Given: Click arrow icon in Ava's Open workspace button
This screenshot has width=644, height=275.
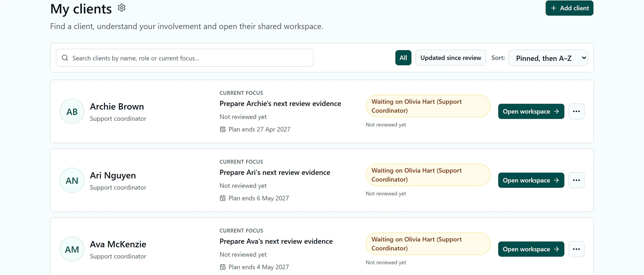Looking at the screenshot, I should pyautogui.click(x=556, y=249).
